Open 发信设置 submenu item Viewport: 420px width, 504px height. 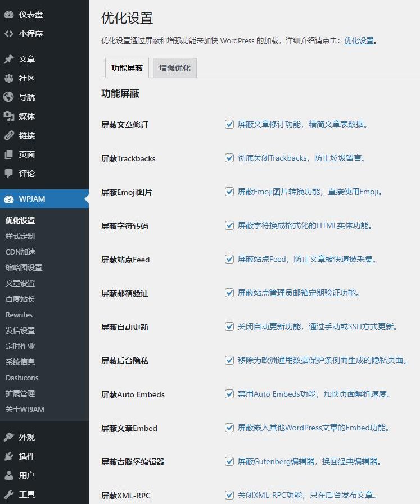pos(20,330)
